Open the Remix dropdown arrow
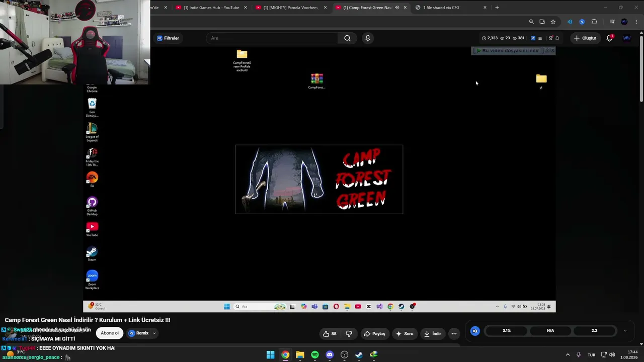 click(x=154, y=333)
